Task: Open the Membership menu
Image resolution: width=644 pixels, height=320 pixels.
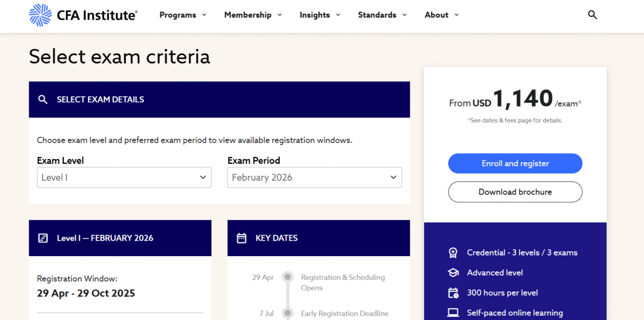Action: (x=248, y=15)
